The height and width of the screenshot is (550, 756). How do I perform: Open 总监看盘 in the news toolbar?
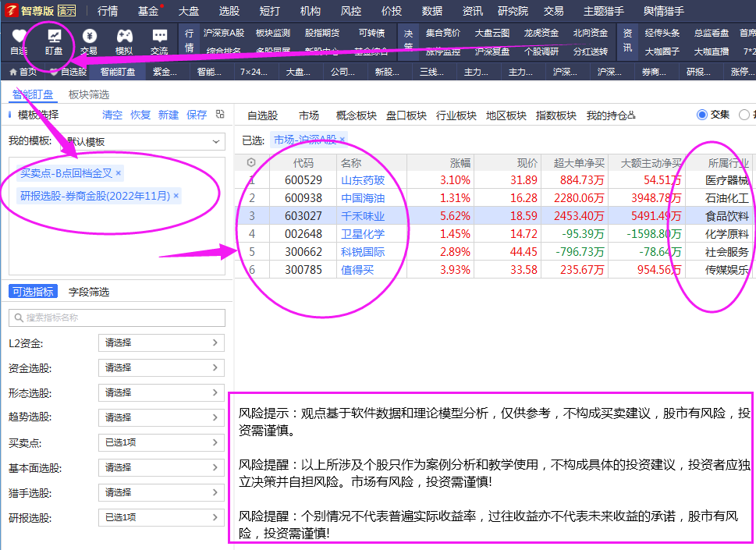(712, 33)
